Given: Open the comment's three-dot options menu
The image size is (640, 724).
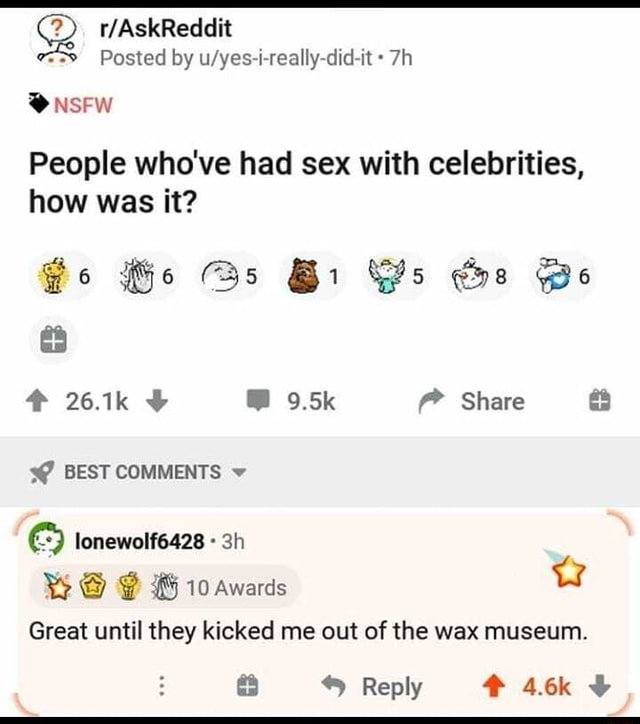Looking at the screenshot, I should point(161,686).
